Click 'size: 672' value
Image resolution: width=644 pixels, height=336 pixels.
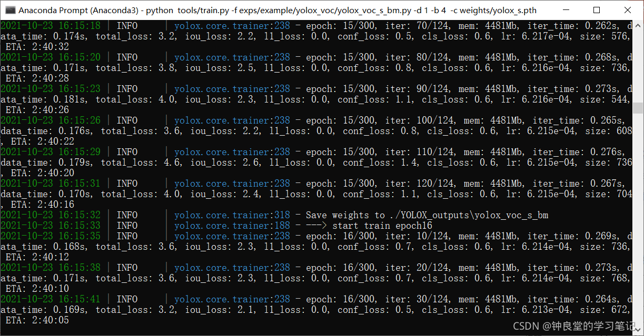(603, 310)
